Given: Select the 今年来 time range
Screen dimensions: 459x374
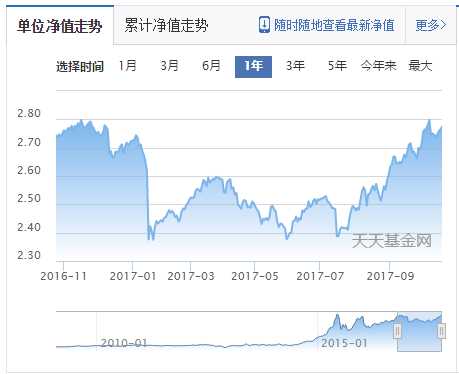Looking at the screenshot, I should tap(379, 66).
